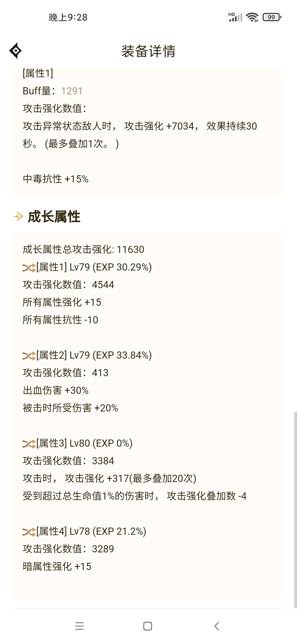Screen dimensions: 297x644
Task: Open the Android recent apps menu icon
Action: (79, 626)
